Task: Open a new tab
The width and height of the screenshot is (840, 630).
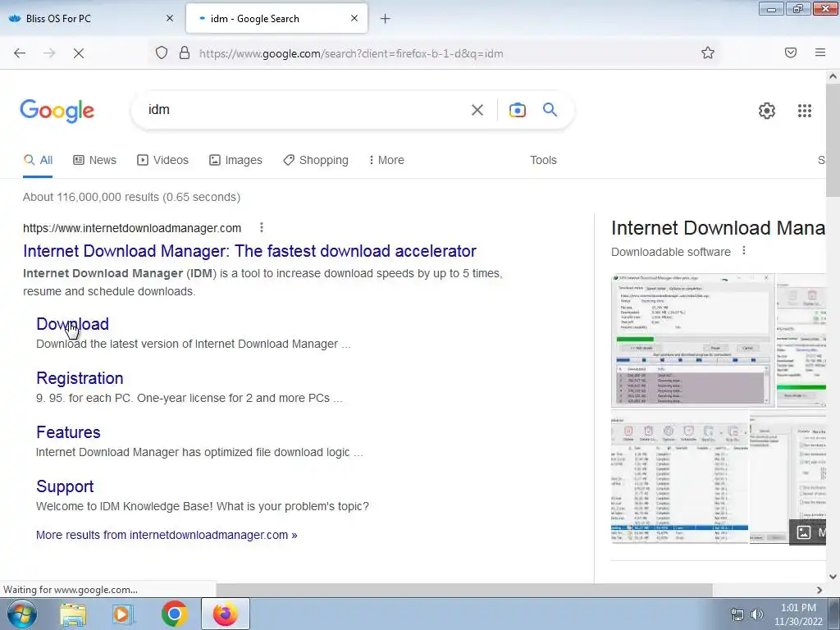Action: 385,19
